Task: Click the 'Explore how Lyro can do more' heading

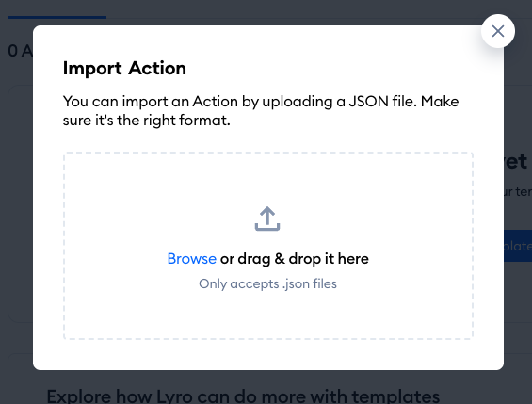Action: (243, 396)
